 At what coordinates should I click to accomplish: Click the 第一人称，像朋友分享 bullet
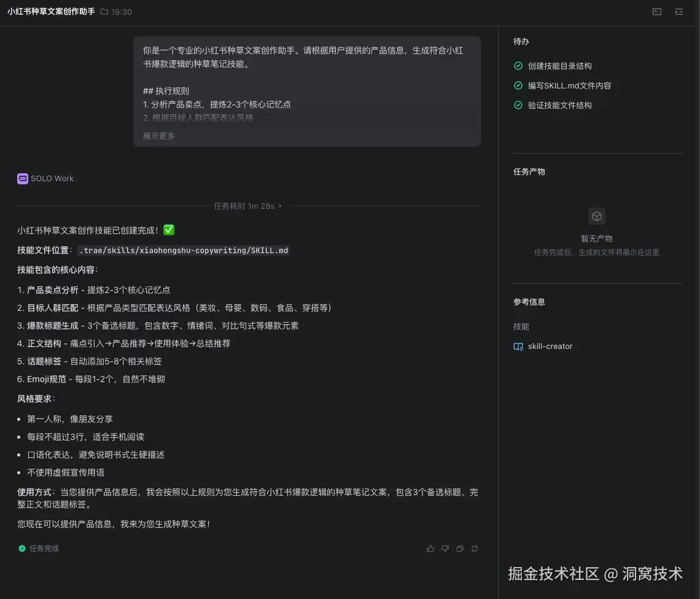point(69,419)
